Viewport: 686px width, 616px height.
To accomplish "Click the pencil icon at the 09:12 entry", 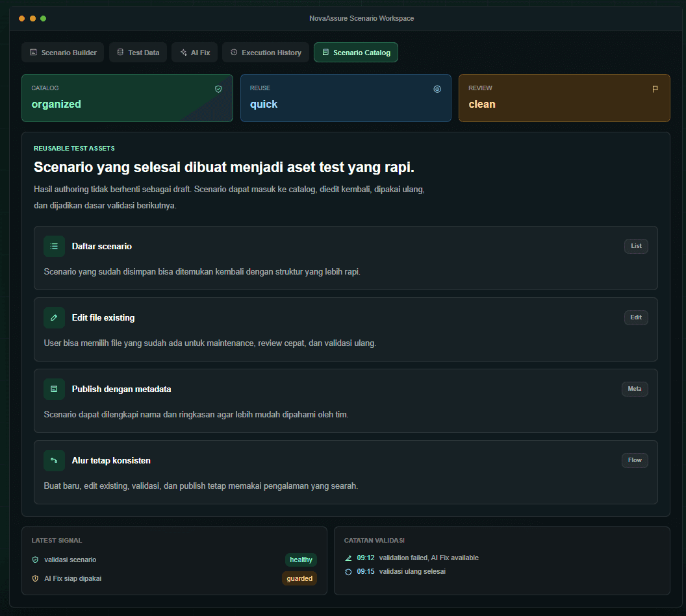I will pos(348,558).
